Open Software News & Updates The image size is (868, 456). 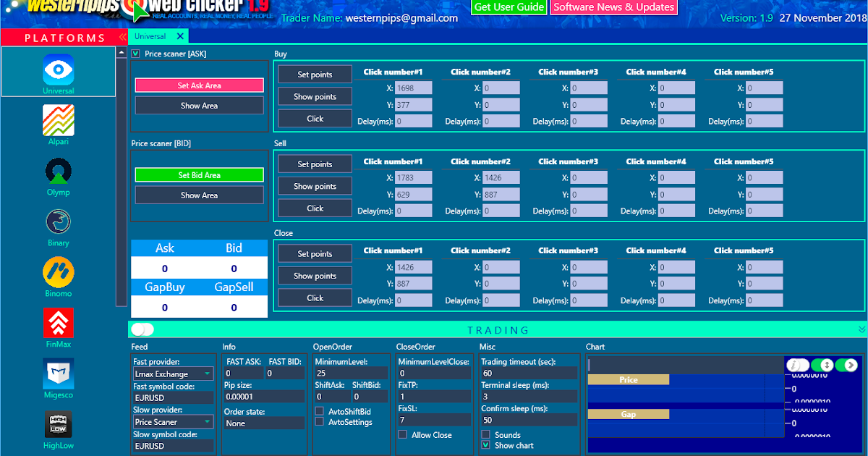point(613,7)
